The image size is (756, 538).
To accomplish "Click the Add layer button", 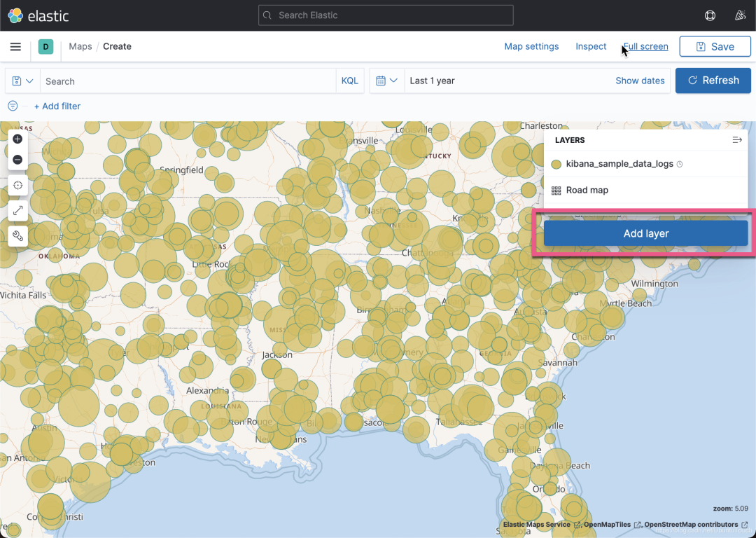I will tap(645, 233).
